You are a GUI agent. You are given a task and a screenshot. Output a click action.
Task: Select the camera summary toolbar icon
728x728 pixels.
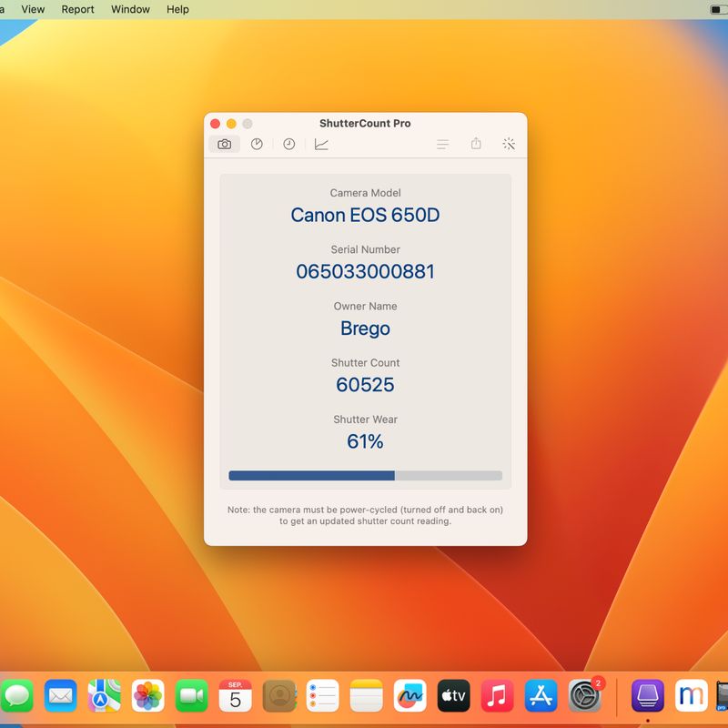(x=224, y=144)
